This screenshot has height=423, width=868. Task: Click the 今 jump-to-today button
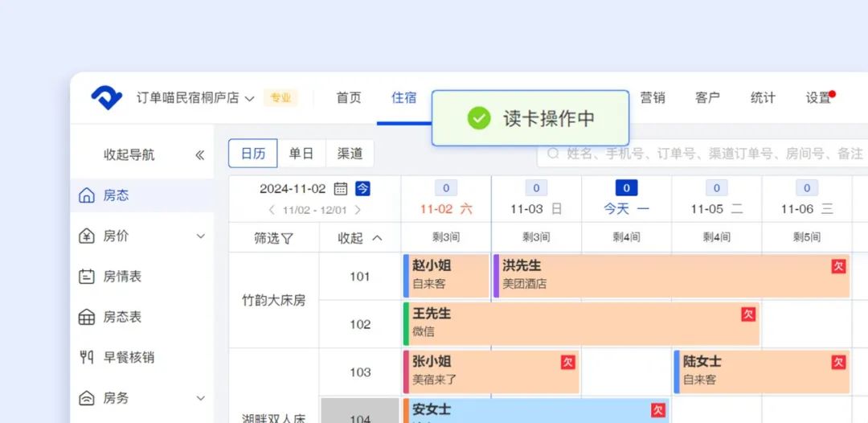coord(362,189)
